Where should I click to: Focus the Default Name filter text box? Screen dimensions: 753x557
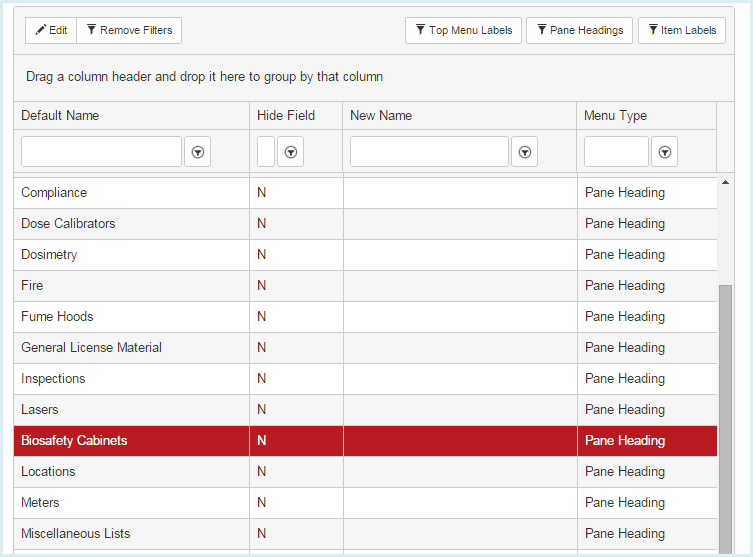101,152
